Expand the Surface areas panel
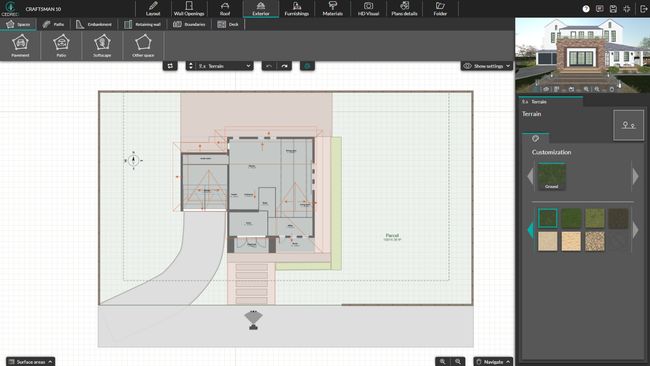650x366 pixels. (x=30, y=361)
